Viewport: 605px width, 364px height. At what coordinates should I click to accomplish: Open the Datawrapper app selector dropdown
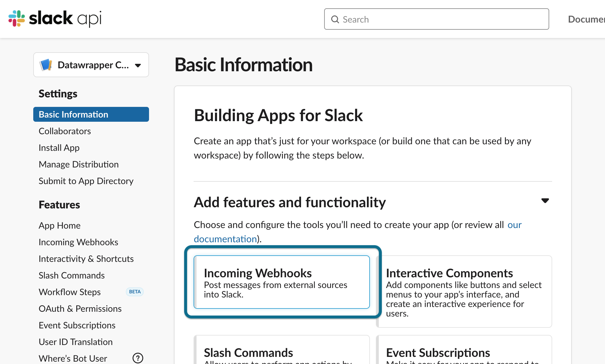click(x=91, y=65)
